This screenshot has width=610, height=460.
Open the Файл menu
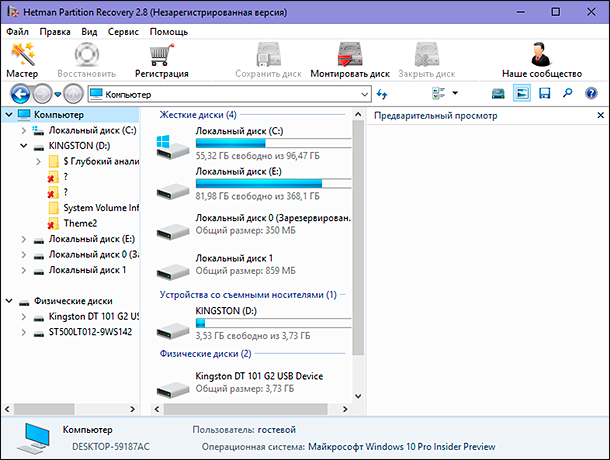(18, 32)
